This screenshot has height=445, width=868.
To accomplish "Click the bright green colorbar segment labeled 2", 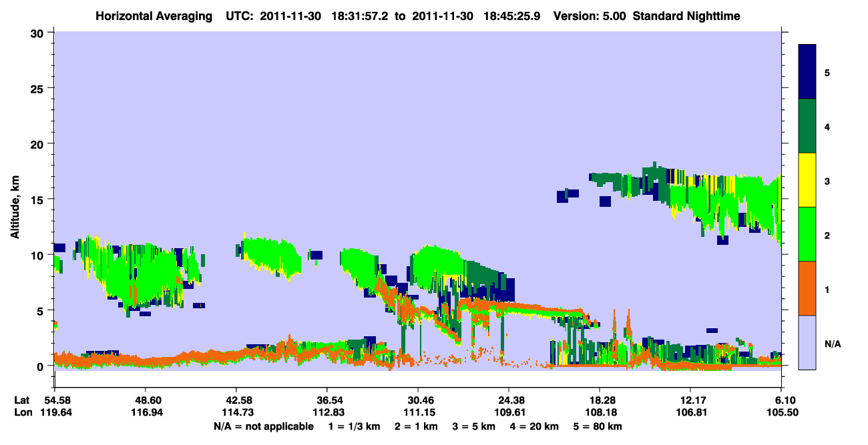I will (807, 234).
